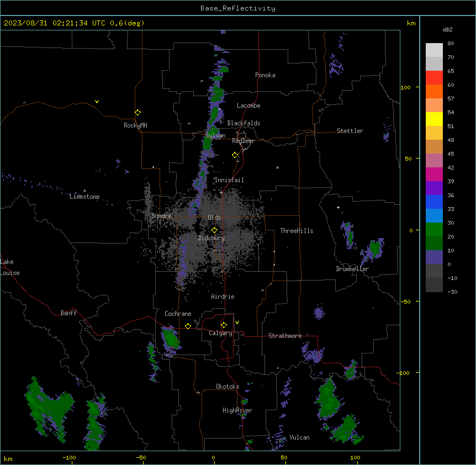The image size is (476, 465).
Task: Click the Lacombe city label
Action: click(x=248, y=105)
